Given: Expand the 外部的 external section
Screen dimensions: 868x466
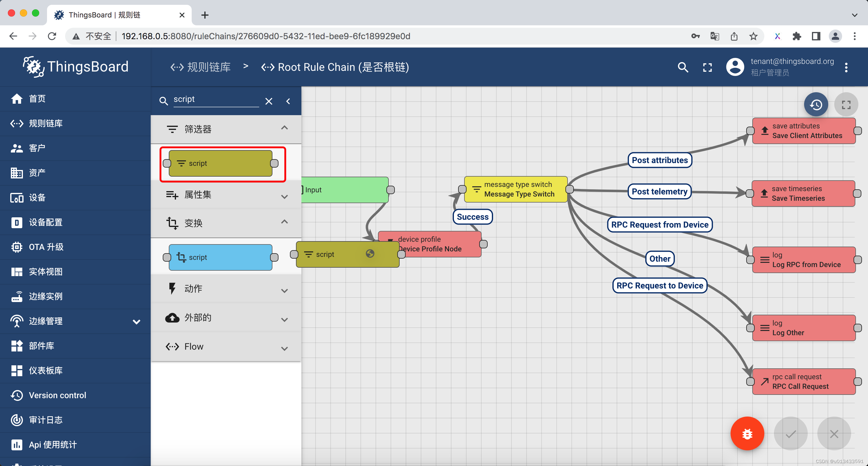Looking at the screenshot, I should 226,318.
